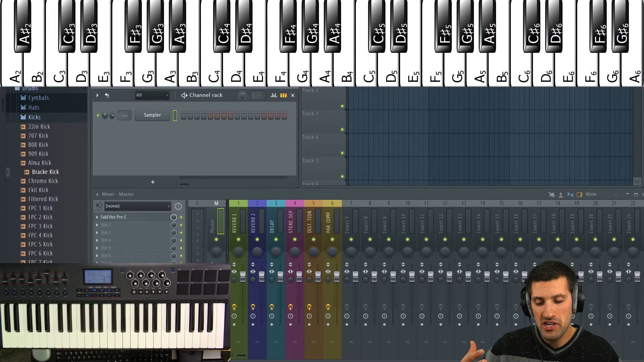Open the All channel filter dropdown
The image size is (644, 362).
(152, 95)
